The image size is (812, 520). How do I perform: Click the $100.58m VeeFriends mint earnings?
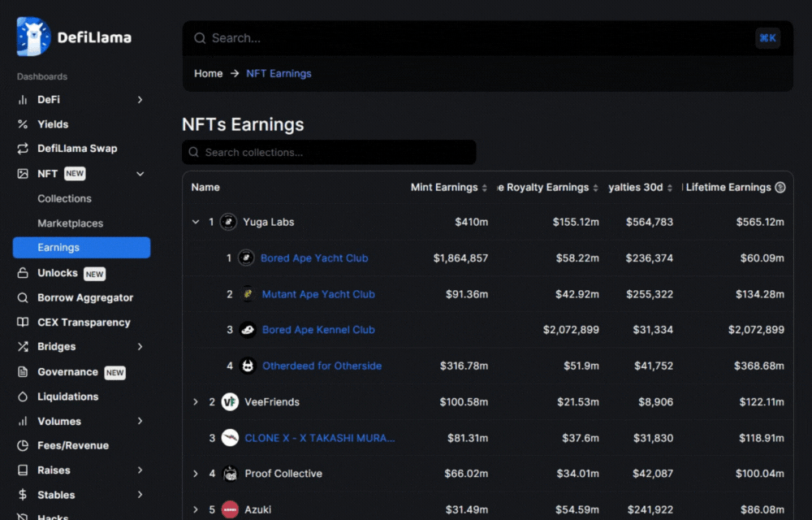[x=464, y=402]
